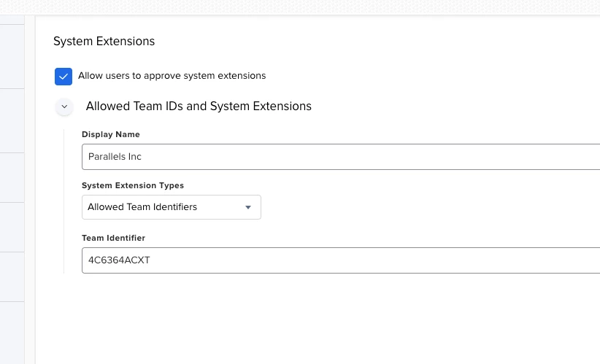Click the 'Allow users to approve system extensions' label

(172, 76)
